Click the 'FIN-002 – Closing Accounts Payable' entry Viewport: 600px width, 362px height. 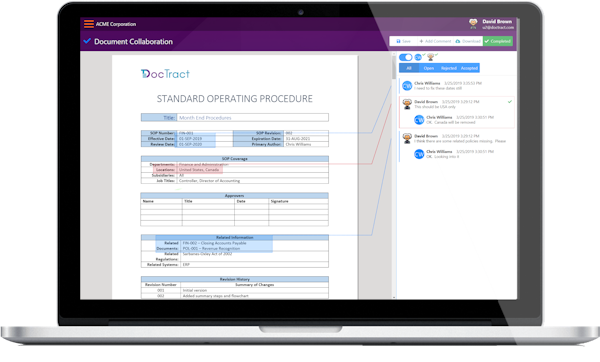pos(214,243)
